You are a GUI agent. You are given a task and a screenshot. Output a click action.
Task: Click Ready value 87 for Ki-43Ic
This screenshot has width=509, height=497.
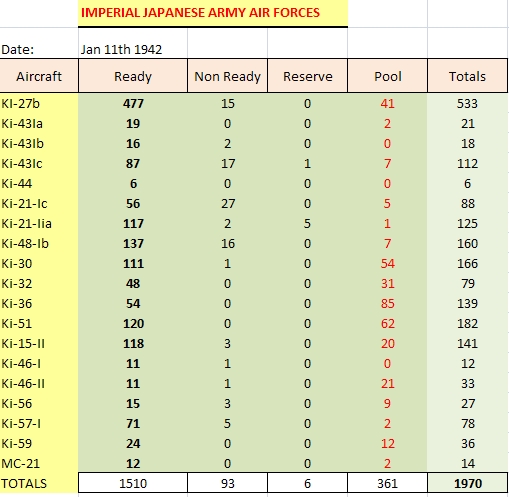tap(133, 164)
